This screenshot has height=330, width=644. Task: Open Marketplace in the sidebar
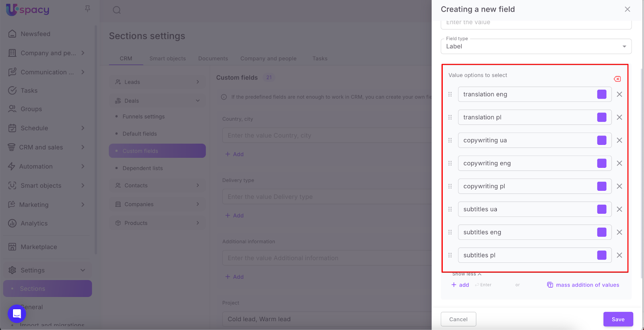[39, 247]
